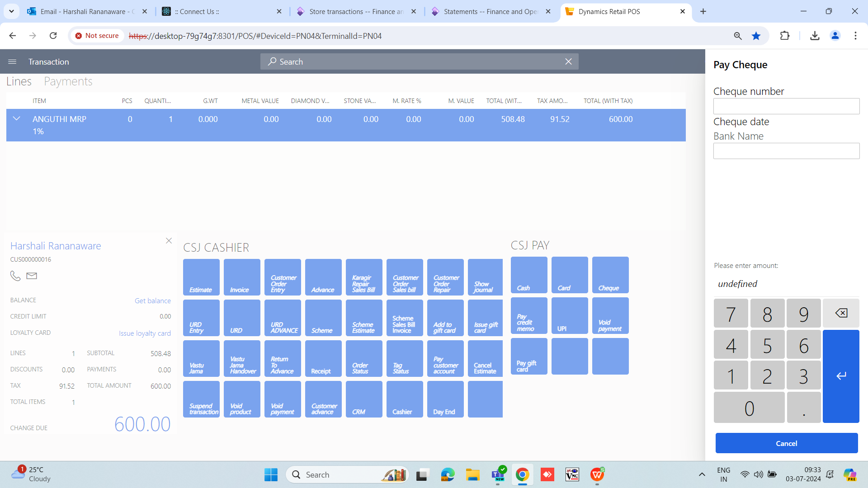The width and height of the screenshot is (868, 488).
Task: Open the Vastu Jama tile
Action: click(x=201, y=358)
